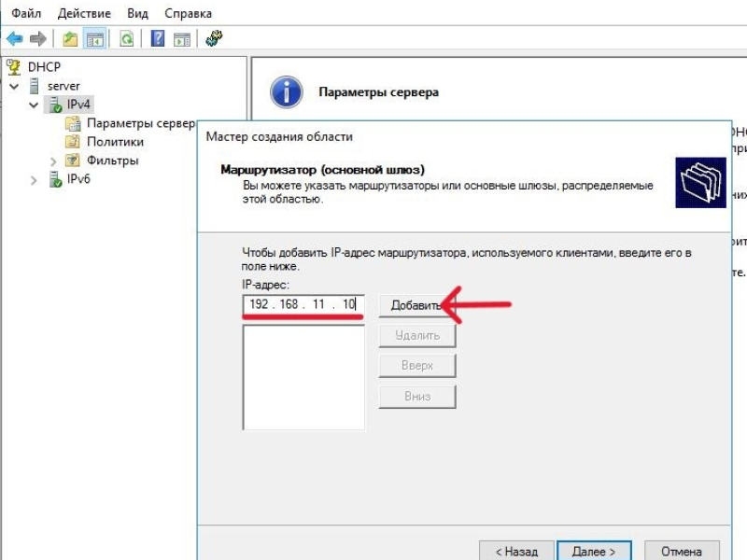Select Политики in the tree

pos(115,142)
